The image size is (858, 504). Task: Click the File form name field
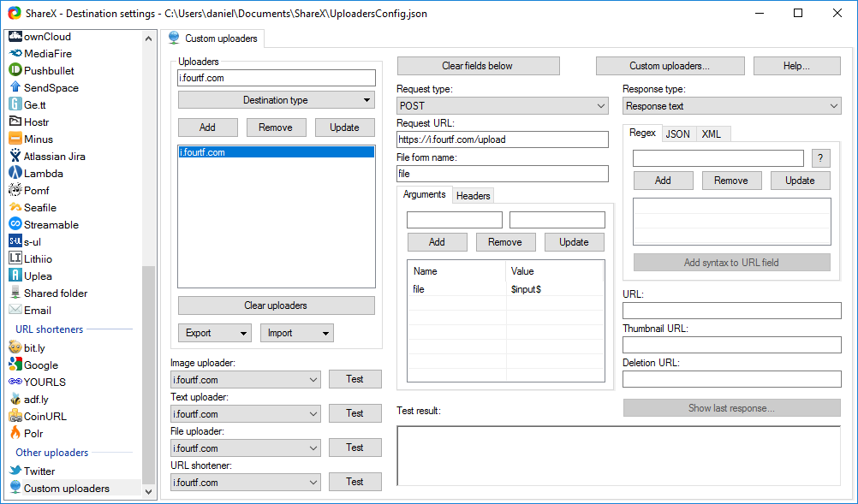click(503, 174)
